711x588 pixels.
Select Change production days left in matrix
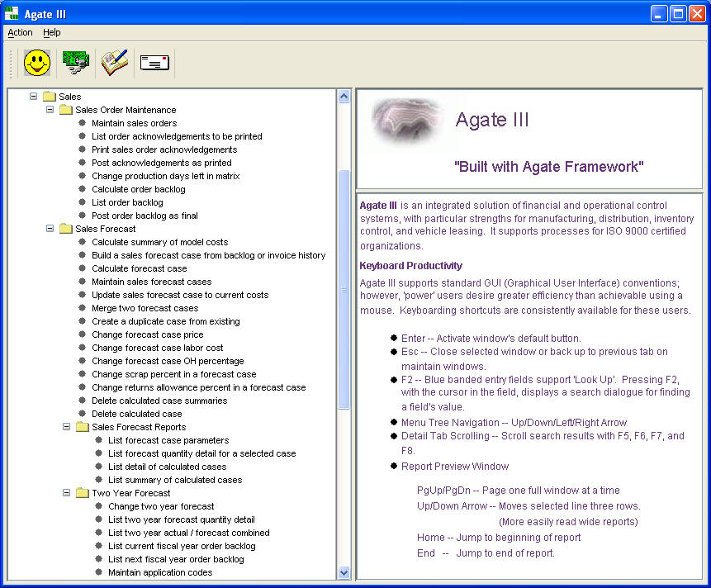point(165,176)
